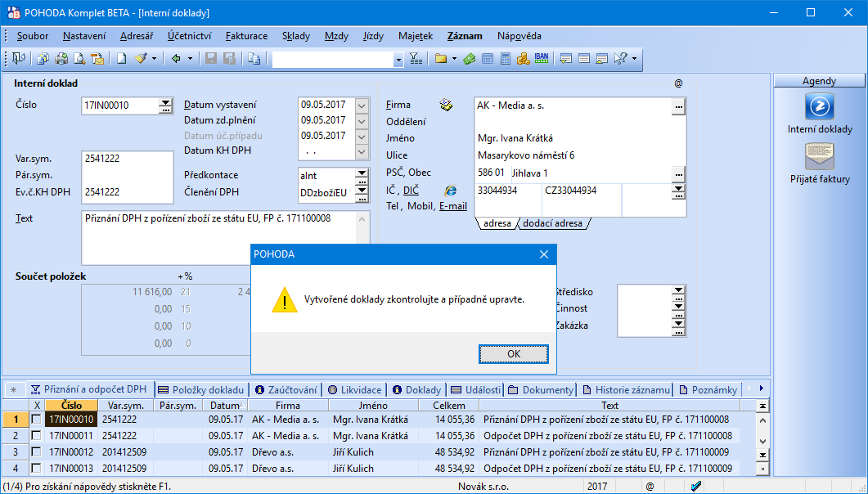Click the save floppy disk icon
Viewport: 868px width, 494px height.
tap(211, 59)
